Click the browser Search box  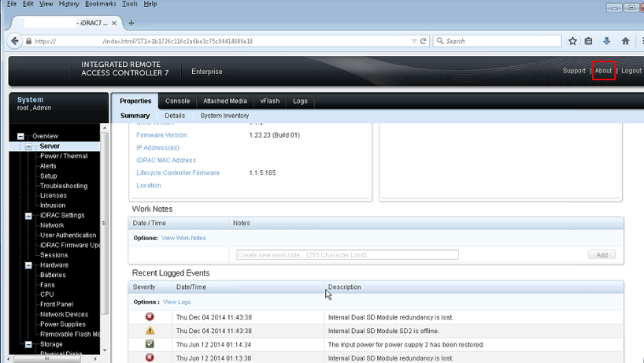pos(497,41)
